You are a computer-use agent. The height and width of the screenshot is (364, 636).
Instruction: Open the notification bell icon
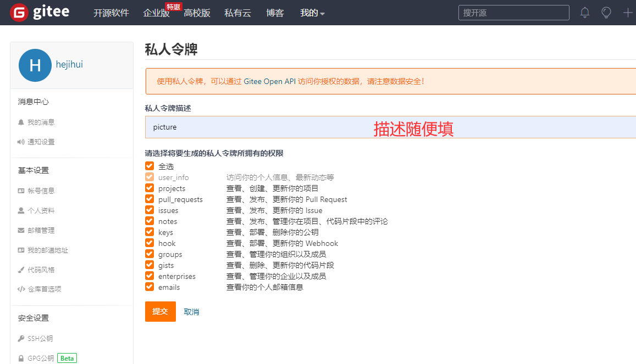(585, 13)
